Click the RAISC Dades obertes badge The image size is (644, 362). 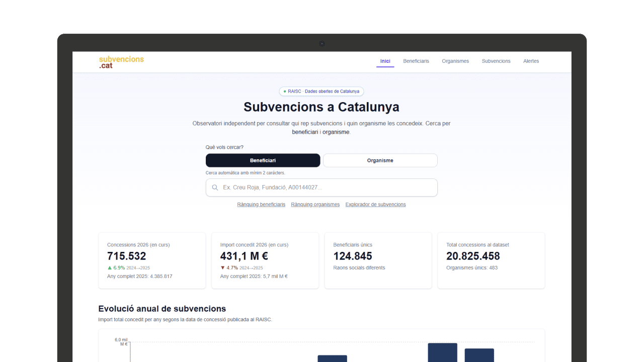[x=321, y=92]
